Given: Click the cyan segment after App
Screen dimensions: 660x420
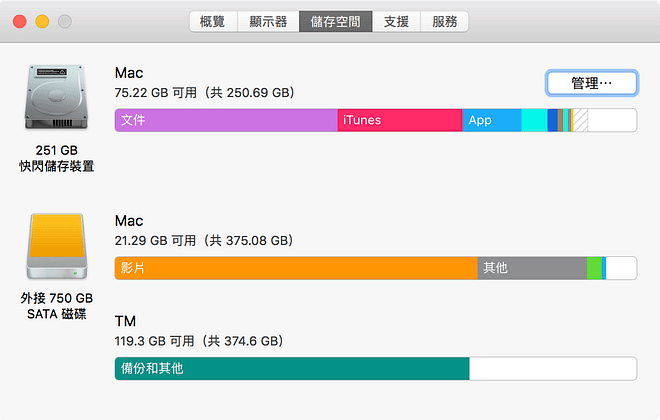Looking at the screenshot, I should click(x=534, y=120).
